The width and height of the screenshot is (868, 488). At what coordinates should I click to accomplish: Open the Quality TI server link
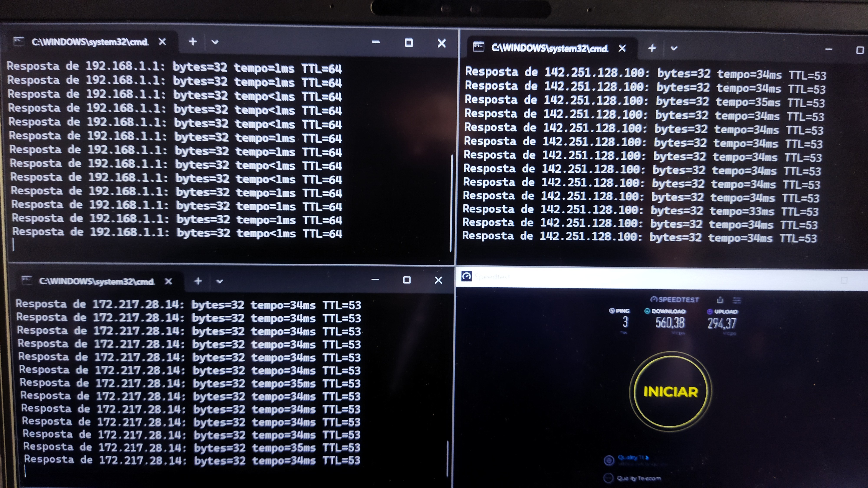click(633, 457)
